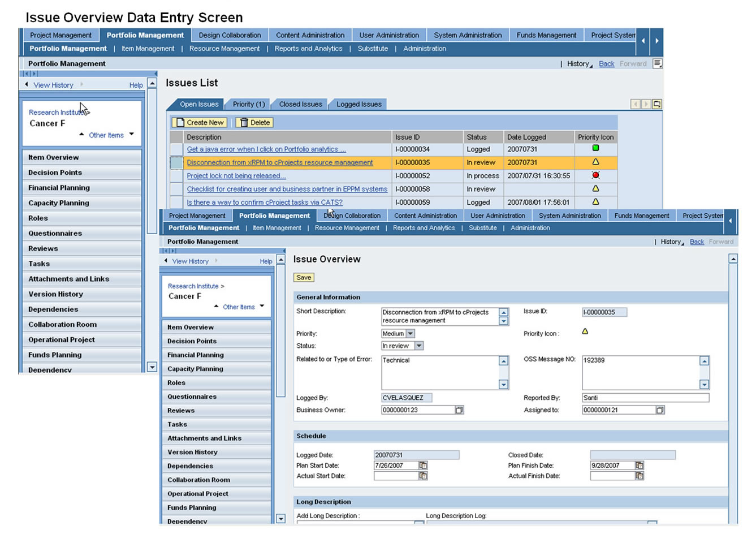Open calendar picker for Plan Start Date
Screen dimensions: 756x534
pyautogui.click(x=423, y=466)
